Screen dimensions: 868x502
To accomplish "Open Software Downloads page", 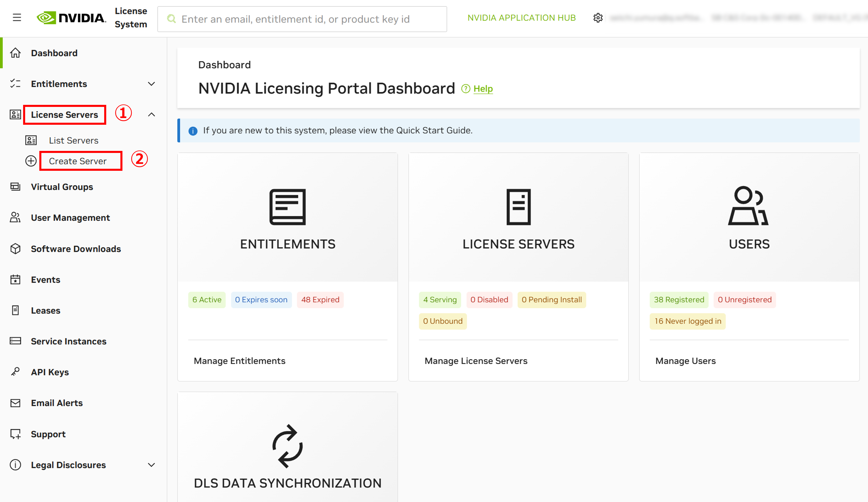I will point(76,249).
